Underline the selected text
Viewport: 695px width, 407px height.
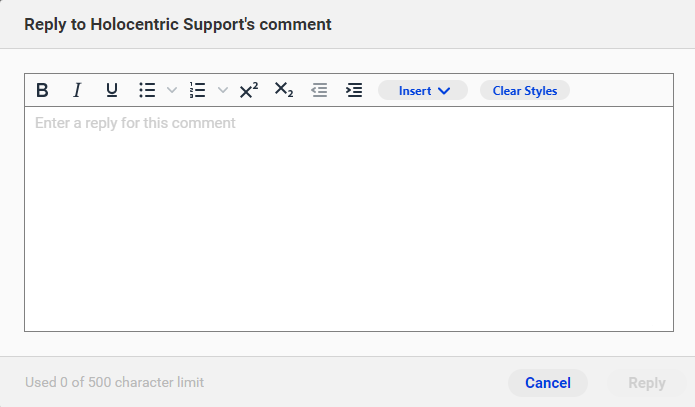tap(112, 90)
